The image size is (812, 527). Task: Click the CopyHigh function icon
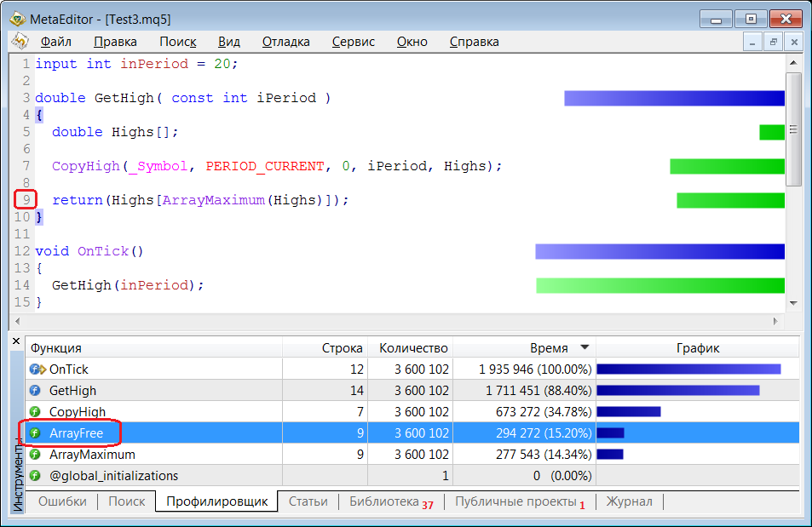click(x=35, y=411)
